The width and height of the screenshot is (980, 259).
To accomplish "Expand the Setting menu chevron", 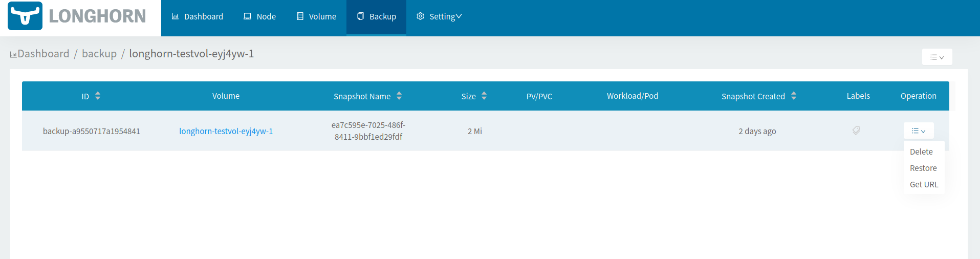I will [x=459, y=16].
